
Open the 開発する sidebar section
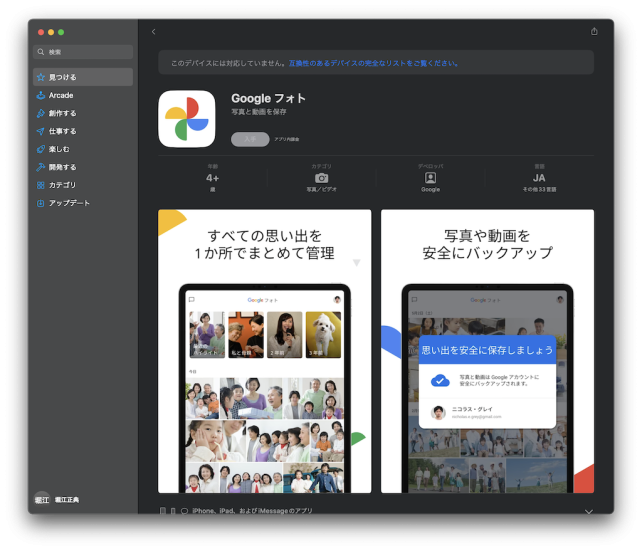pyautogui.click(x=83, y=167)
